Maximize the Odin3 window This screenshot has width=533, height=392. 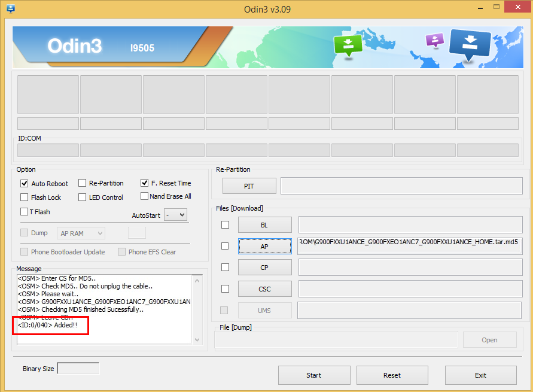(497, 7)
